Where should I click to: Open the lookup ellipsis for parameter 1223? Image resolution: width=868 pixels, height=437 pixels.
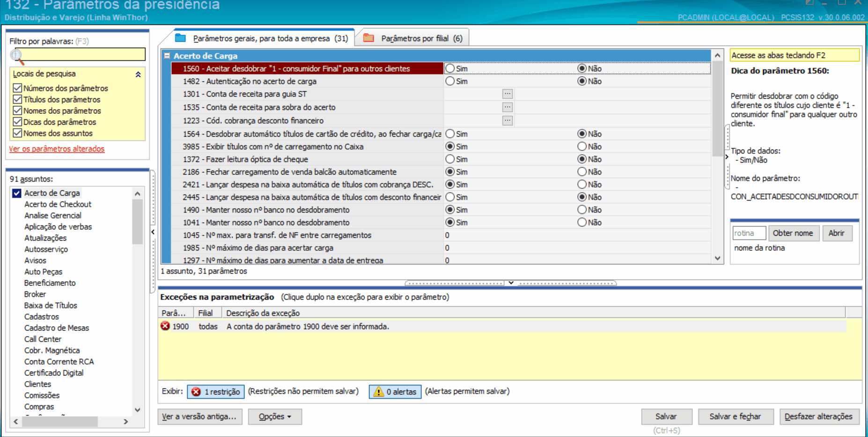pyautogui.click(x=508, y=120)
